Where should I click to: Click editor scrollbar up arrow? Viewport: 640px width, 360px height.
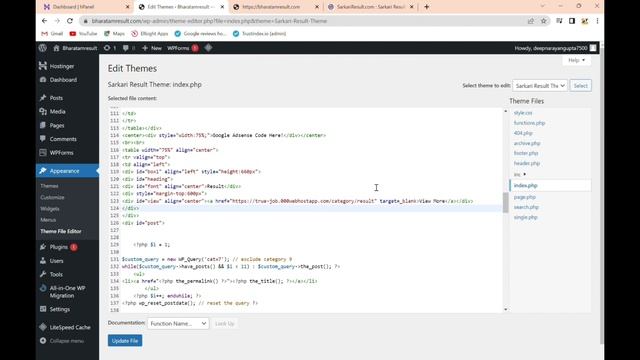(505, 111)
